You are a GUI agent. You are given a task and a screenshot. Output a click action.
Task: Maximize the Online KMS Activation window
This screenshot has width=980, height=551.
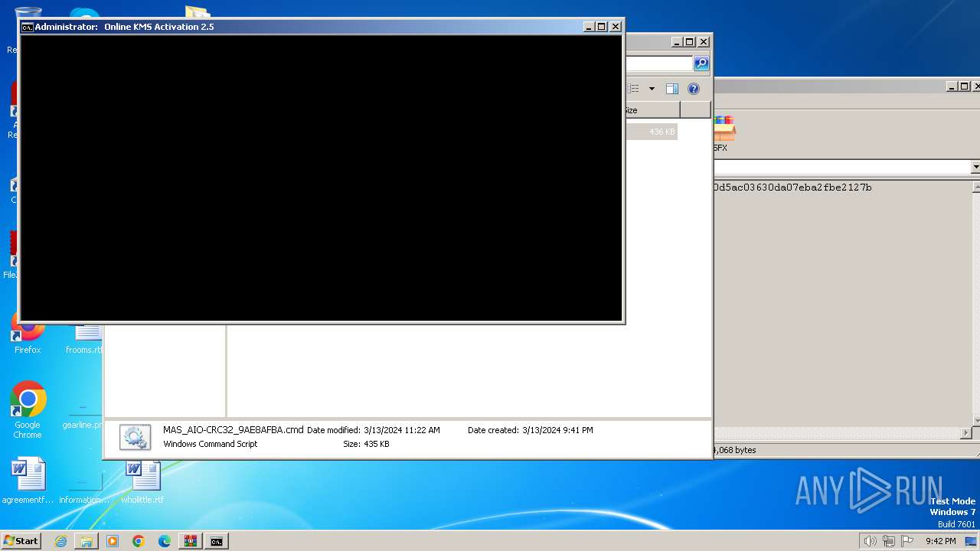(602, 27)
